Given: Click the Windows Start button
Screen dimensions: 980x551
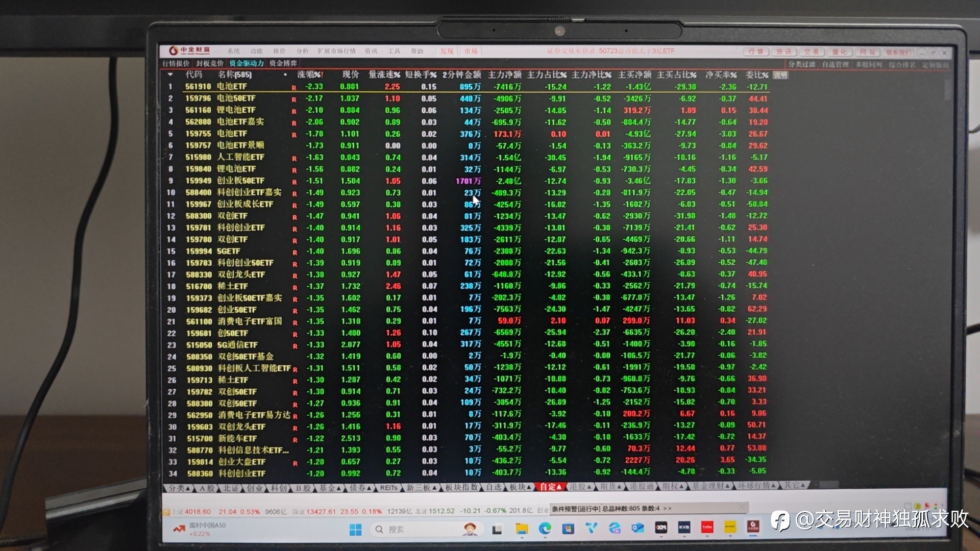Looking at the screenshot, I should pos(356,529).
